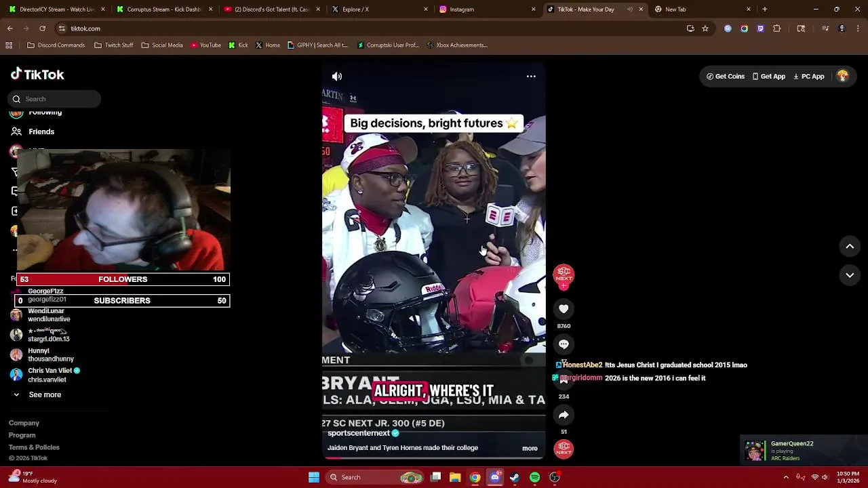The image size is (868, 488).
Task: Mute the TikTok tab via speaker icon
Action: (630, 9)
